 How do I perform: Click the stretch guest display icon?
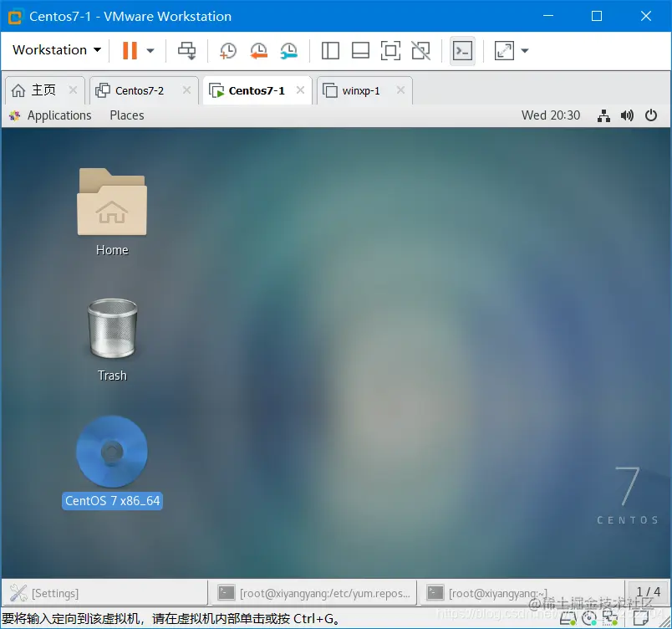[504, 50]
